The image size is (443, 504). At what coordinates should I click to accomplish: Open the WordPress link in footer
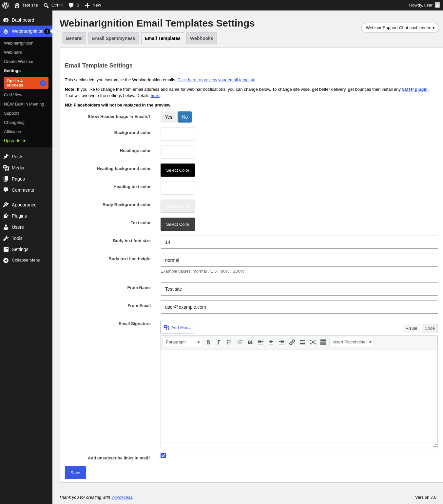tap(122, 497)
